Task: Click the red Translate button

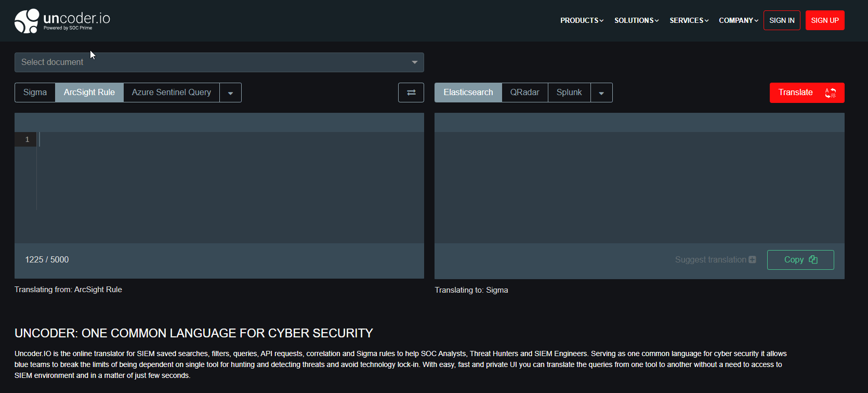Action: (x=807, y=93)
